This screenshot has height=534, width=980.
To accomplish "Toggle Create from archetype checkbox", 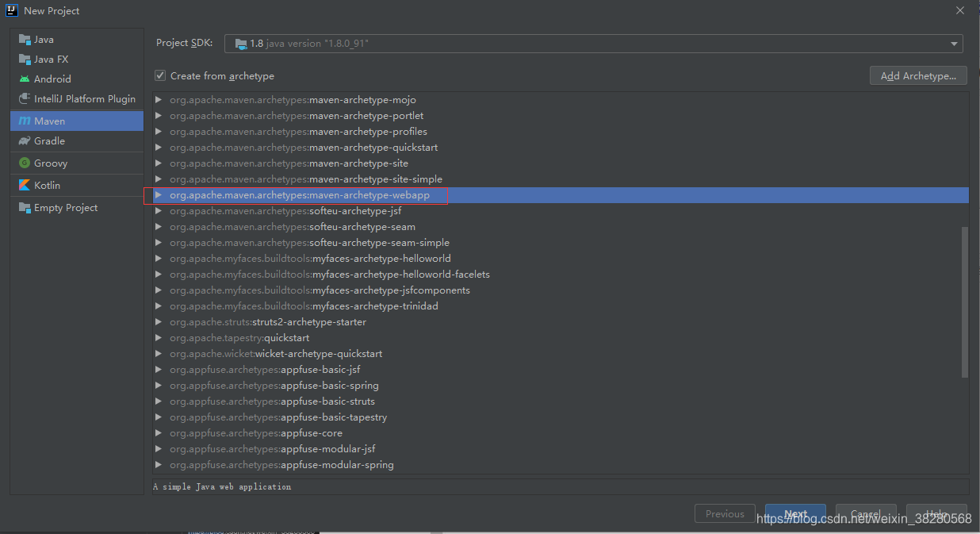I will [x=160, y=75].
